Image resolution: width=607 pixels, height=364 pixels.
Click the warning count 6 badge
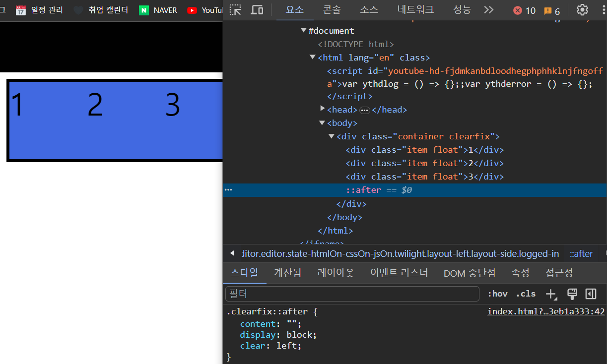point(552,11)
